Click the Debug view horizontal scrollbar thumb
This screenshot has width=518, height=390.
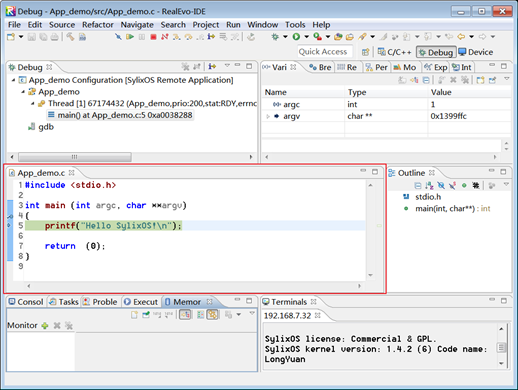[x=75, y=157]
